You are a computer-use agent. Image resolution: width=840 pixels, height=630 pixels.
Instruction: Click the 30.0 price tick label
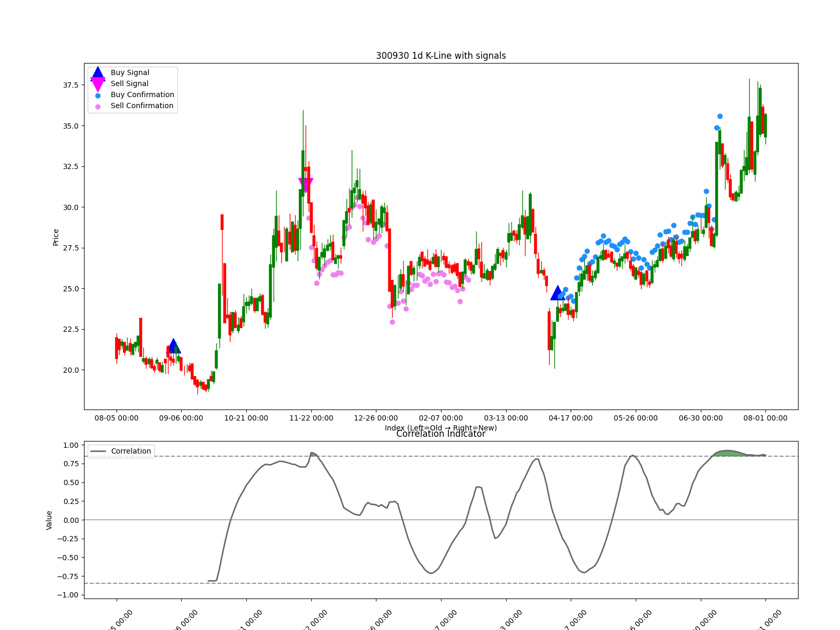70,207
